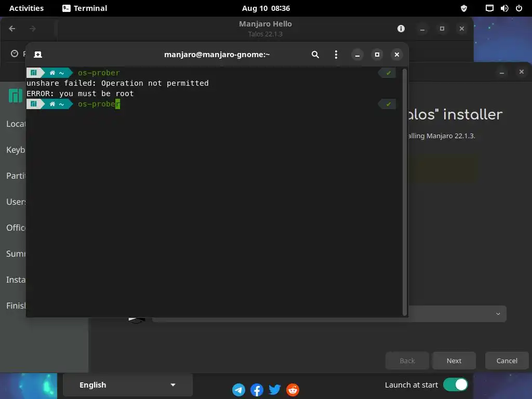Open the Reddit social link

[x=293, y=390]
